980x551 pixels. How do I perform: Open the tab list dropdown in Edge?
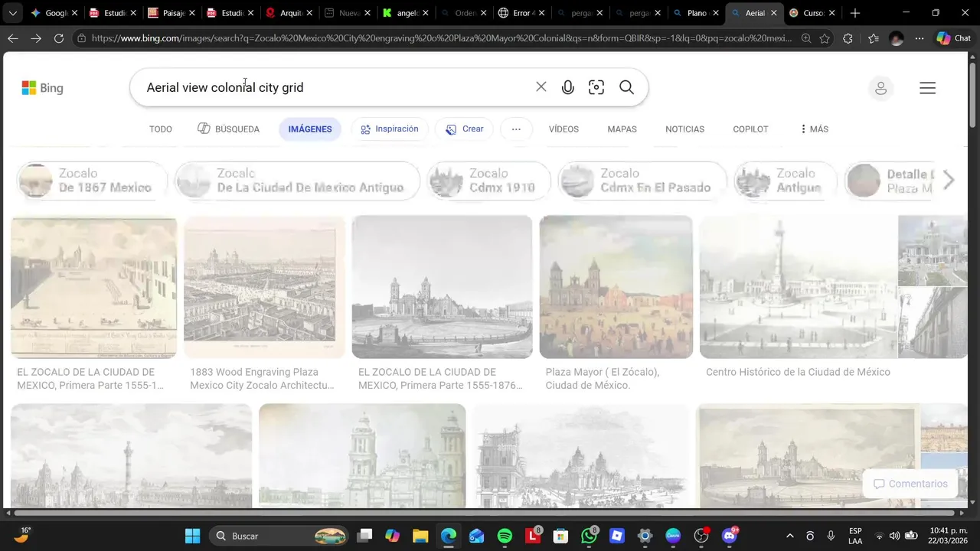click(12, 13)
